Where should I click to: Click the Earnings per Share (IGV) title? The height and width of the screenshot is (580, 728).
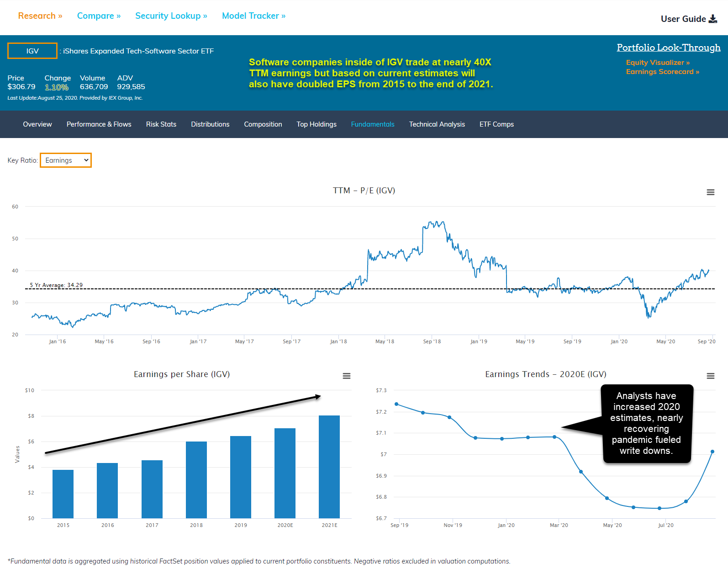[x=182, y=374]
